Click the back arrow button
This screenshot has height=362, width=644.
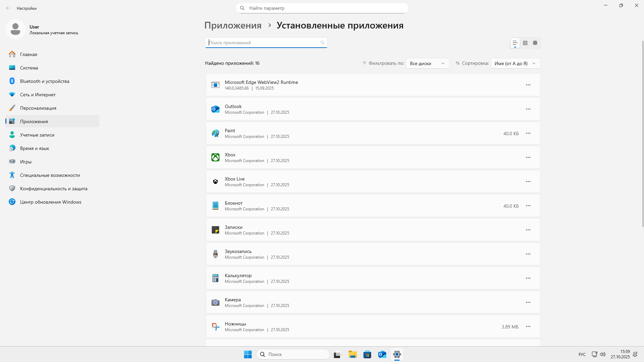click(x=8, y=8)
